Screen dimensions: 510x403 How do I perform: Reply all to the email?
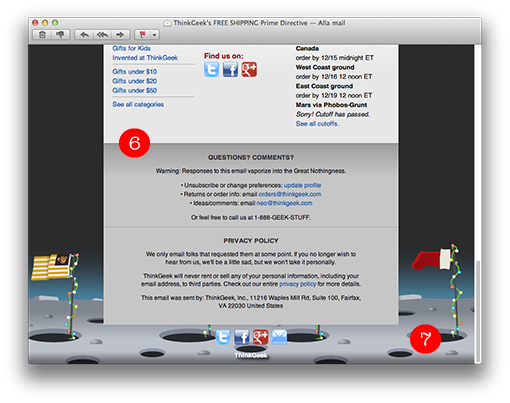pos(102,35)
